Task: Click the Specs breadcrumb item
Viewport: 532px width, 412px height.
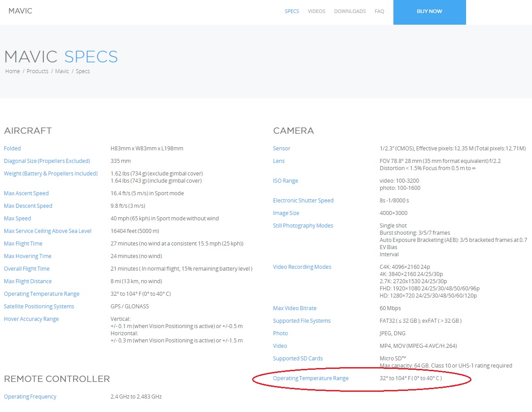Action: point(83,71)
